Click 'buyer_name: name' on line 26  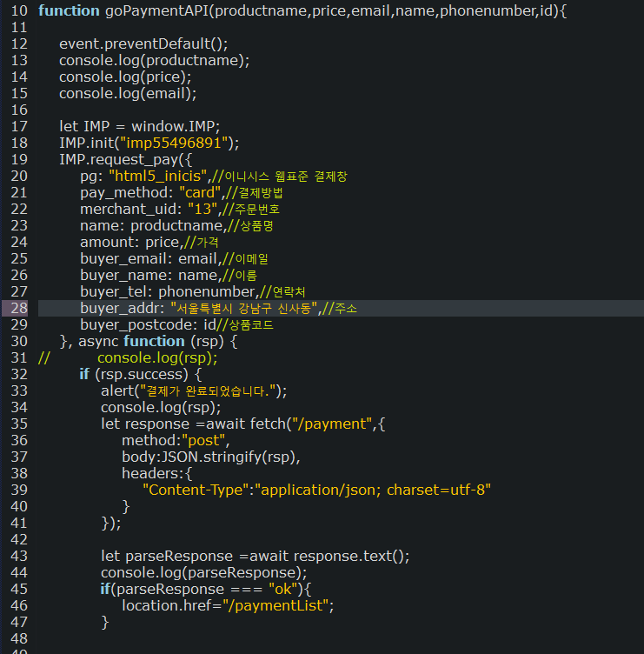pyautogui.click(x=149, y=276)
